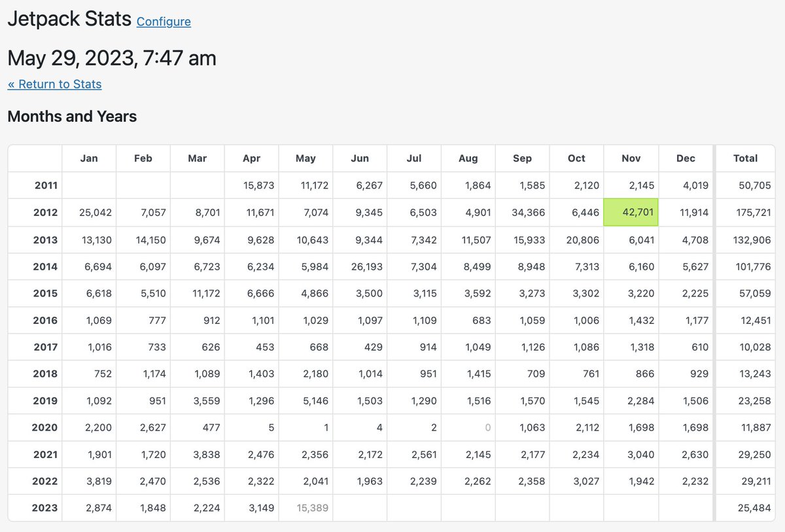Click the 2,627 February 2020 value
Image resolution: width=785 pixels, height=532 pixels.
point(152,428)
